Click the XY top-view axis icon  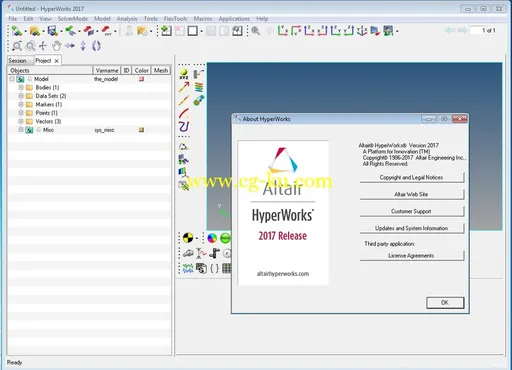(282, 31)
